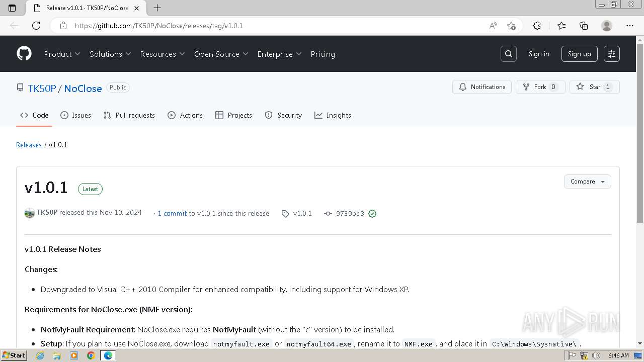The height and width of the screenshot is (362, 644).
Task: Go back with the browser back arrow
Action: [x=14, y=26]
